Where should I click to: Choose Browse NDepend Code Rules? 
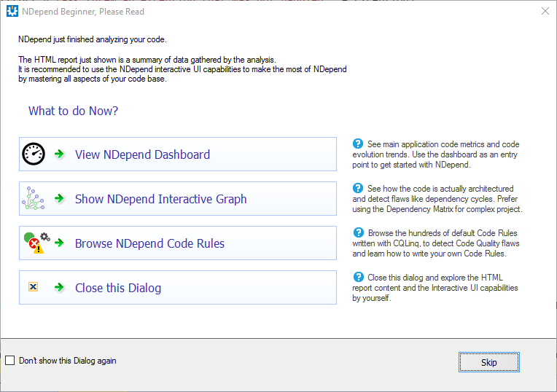tap(178, 243)
